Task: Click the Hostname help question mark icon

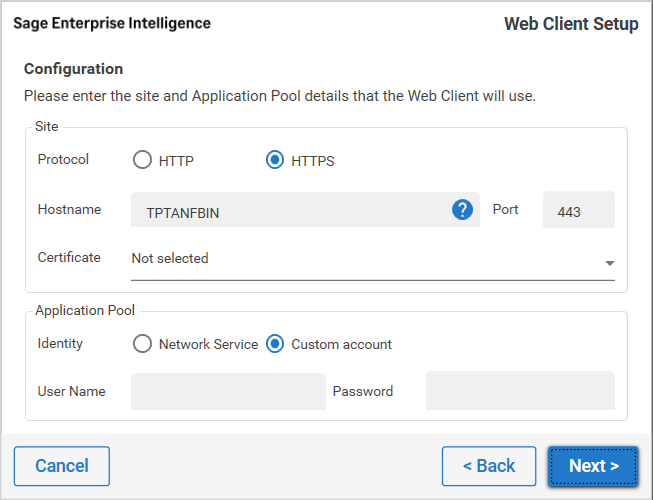Action: [462, 210]
